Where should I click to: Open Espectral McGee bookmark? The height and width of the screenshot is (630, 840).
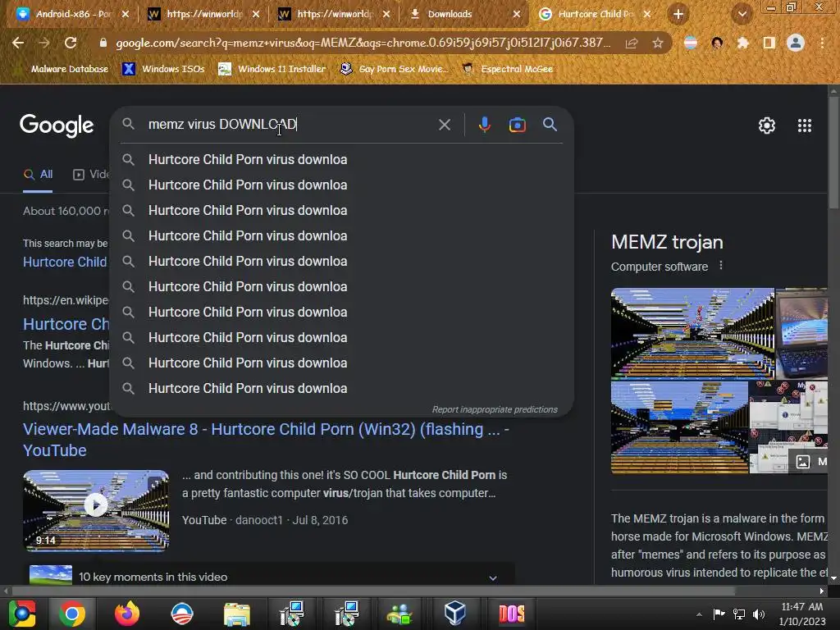[507, 69]
